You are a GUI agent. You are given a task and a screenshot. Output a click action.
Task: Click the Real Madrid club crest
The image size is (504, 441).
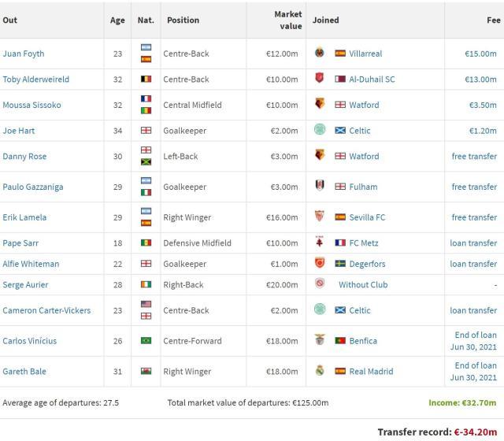coord(320,372)
